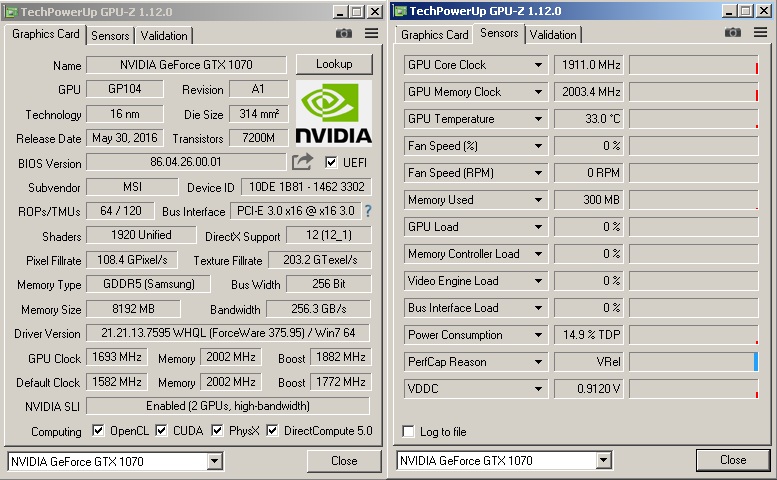The width and height of the screenshot is (777, 480).
Task: Click the VDDC graph bar
Action: pyautogui.click(x=694, y=389)
